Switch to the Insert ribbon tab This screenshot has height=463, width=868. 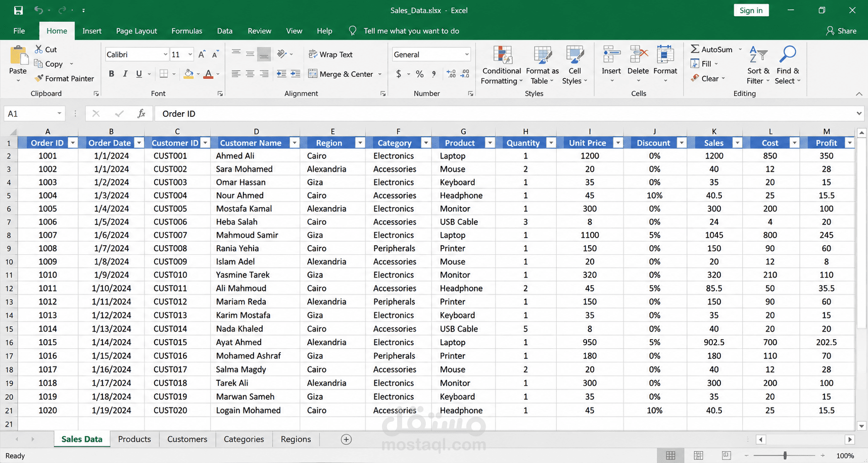coord(92,31)
